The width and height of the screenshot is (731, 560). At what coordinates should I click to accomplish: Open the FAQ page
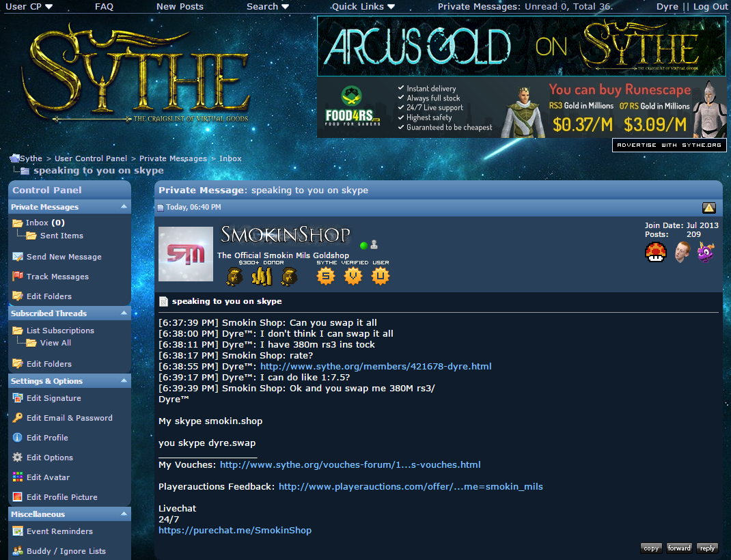(x=104, y=7)
